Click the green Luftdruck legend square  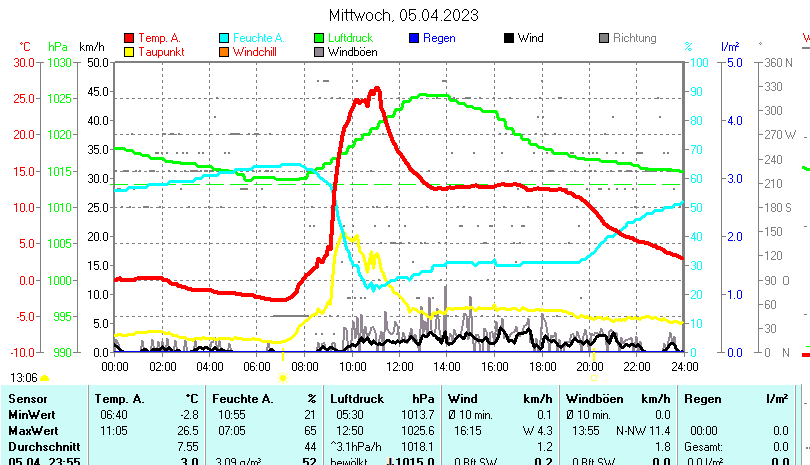[x=319, y=38]
